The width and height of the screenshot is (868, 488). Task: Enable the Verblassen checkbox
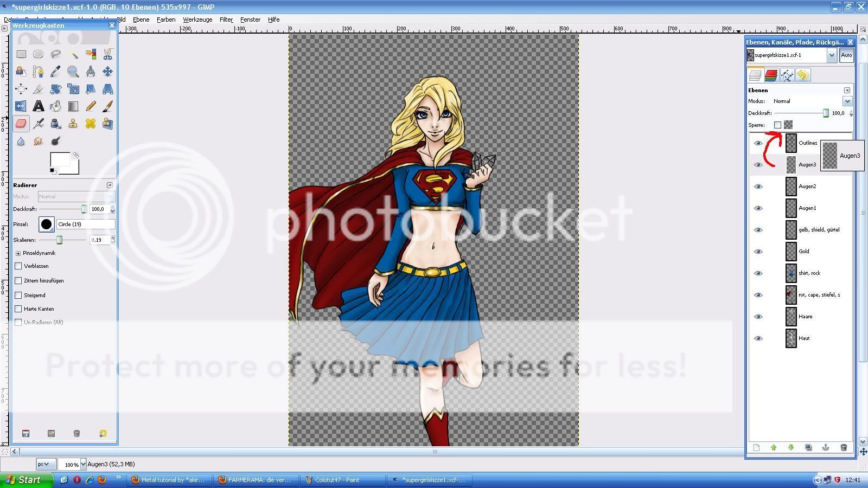point(18,266)
